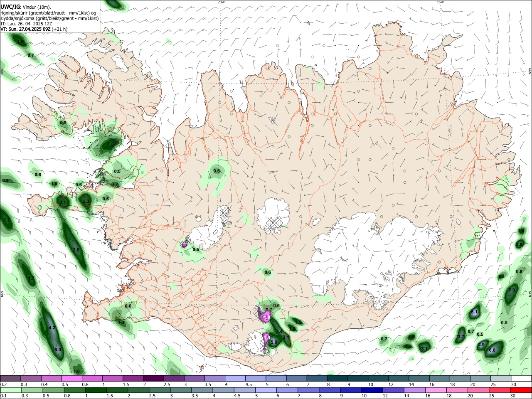Click the '6.0' precipitation value on the map
532x399 pixels.
tap(492, 350)
